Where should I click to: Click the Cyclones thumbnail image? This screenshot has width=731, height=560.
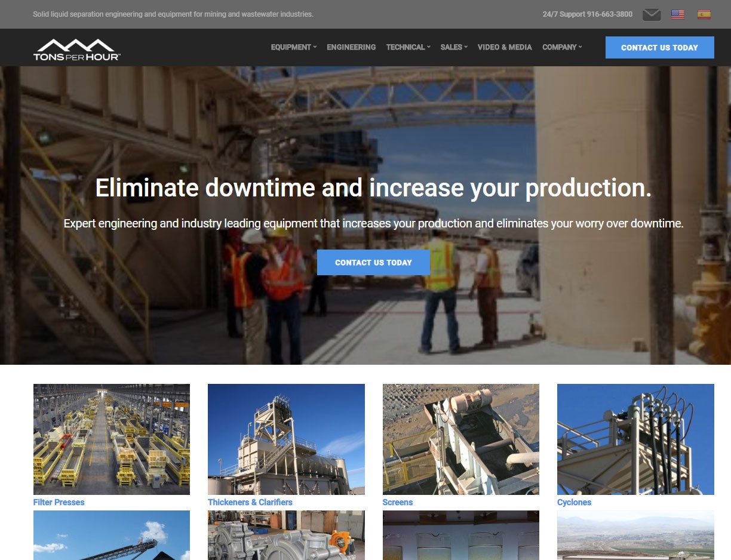tap(635, 439)
